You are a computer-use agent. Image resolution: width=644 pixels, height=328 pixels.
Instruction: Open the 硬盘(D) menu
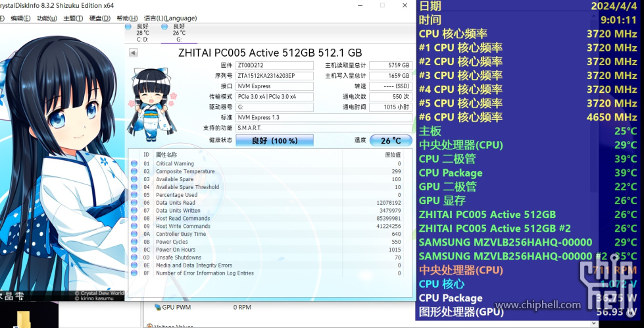click(x=100, y=18)
